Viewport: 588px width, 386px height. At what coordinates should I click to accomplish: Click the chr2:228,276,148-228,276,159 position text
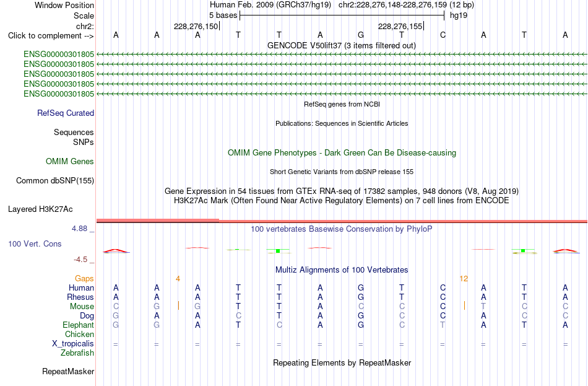point(392,5)
